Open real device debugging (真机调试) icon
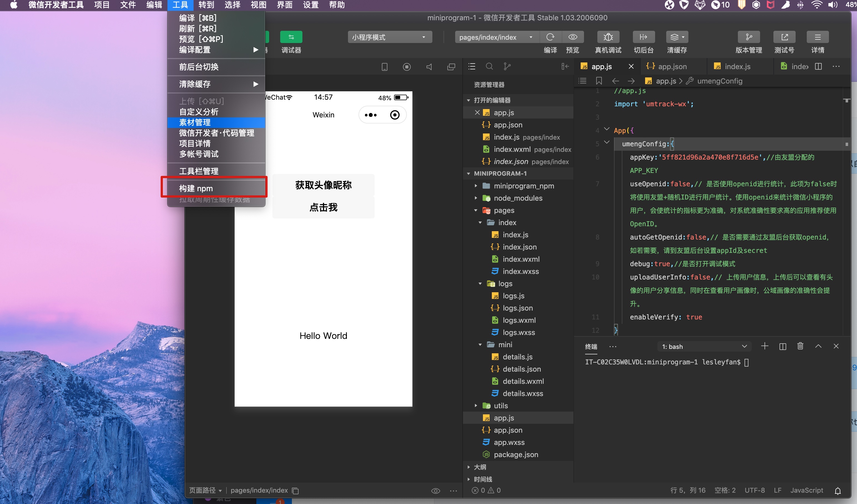This screenshot has height=504, width=857. [608, 37]
